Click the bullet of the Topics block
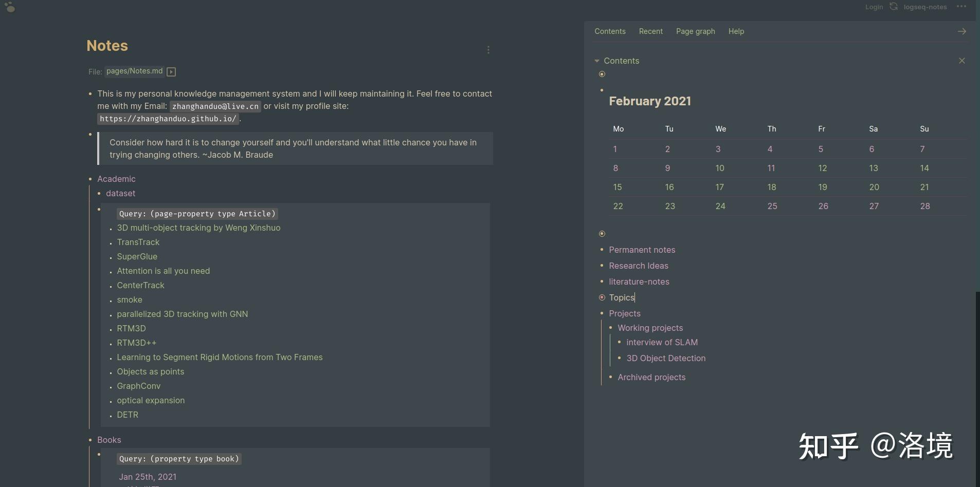This screenshot has width=980, height=487. point(602,297)
